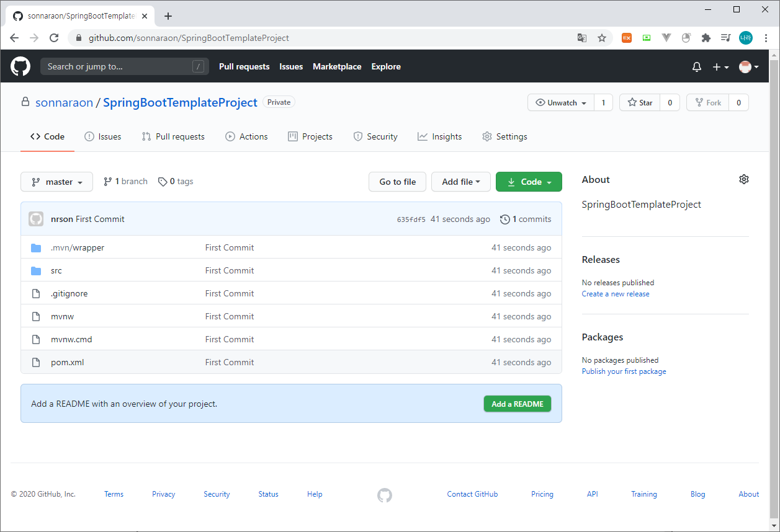Open the Settings tab
Screen dimensions: 780x532
[x=505, y=136]
